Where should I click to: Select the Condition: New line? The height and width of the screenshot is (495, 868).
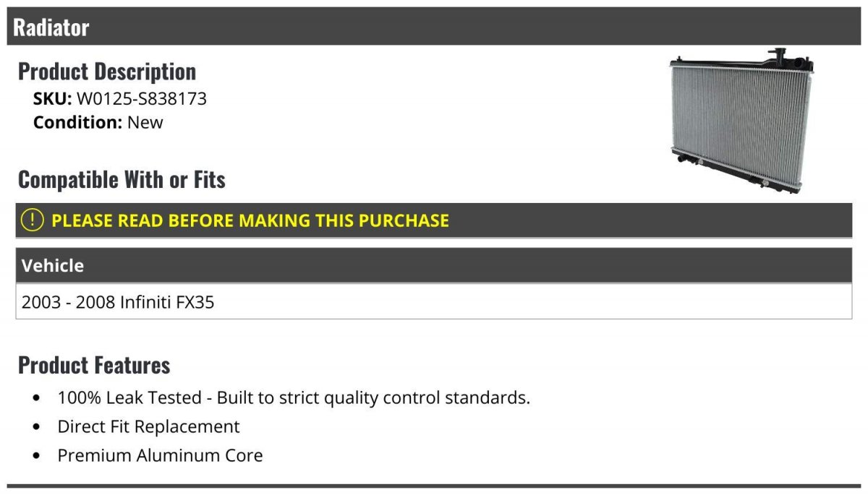tap(98, 122)
